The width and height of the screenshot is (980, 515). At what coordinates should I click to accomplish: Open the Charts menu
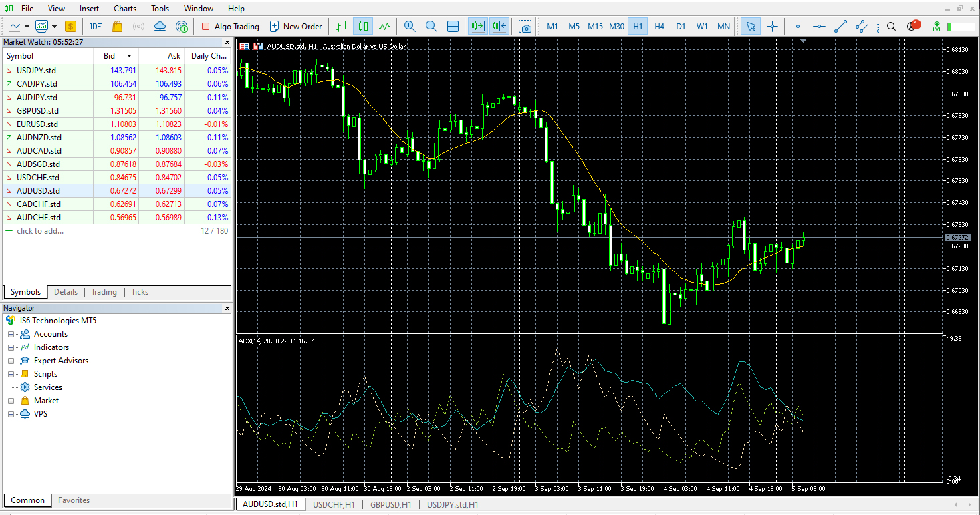point(125,9)
